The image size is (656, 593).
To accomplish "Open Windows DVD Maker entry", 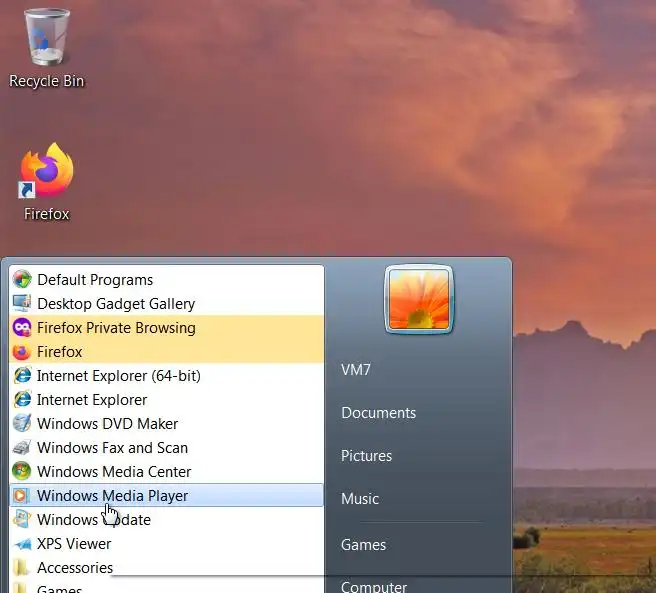I will [167, 424].
